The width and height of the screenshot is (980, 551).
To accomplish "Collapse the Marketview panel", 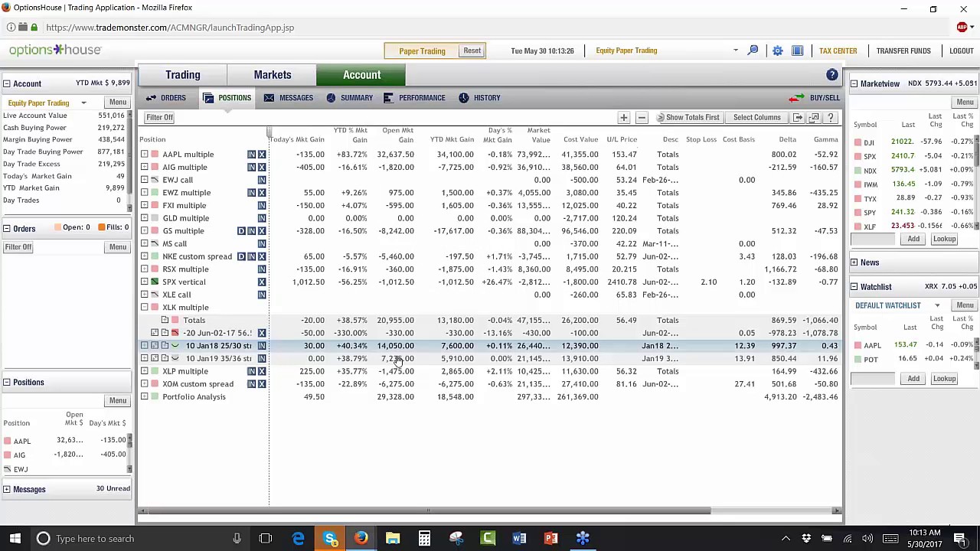I will [x=854, y=83].
